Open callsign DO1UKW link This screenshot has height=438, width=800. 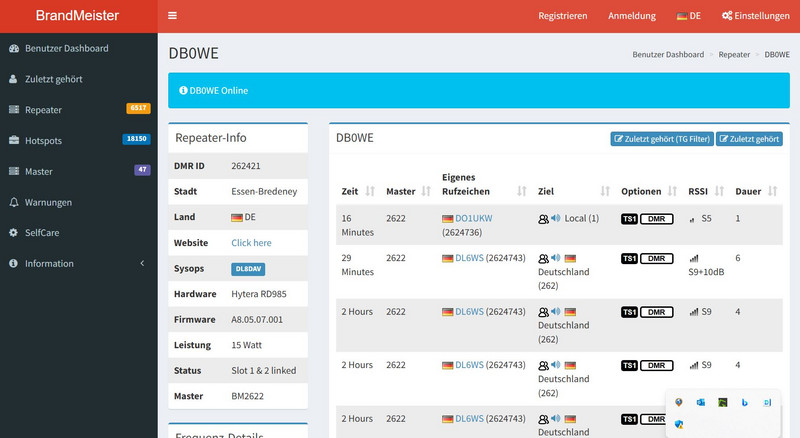[473, 218]
